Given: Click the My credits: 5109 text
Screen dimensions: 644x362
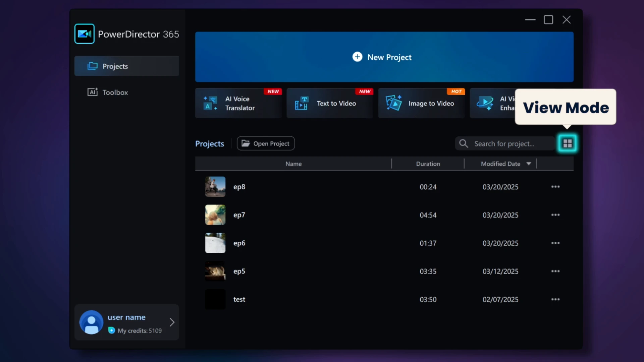Looking at the screenshot, I should coord(140,331).
